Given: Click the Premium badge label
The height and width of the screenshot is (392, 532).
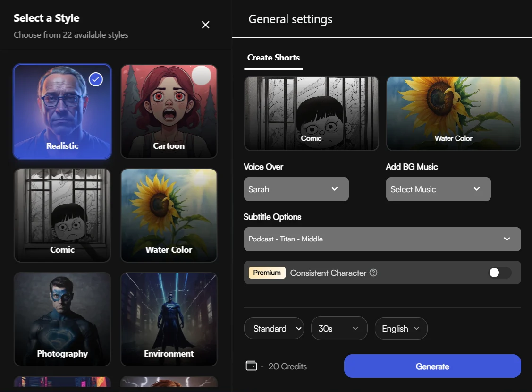Looking at the screenshot, I should tap(267, 273).
